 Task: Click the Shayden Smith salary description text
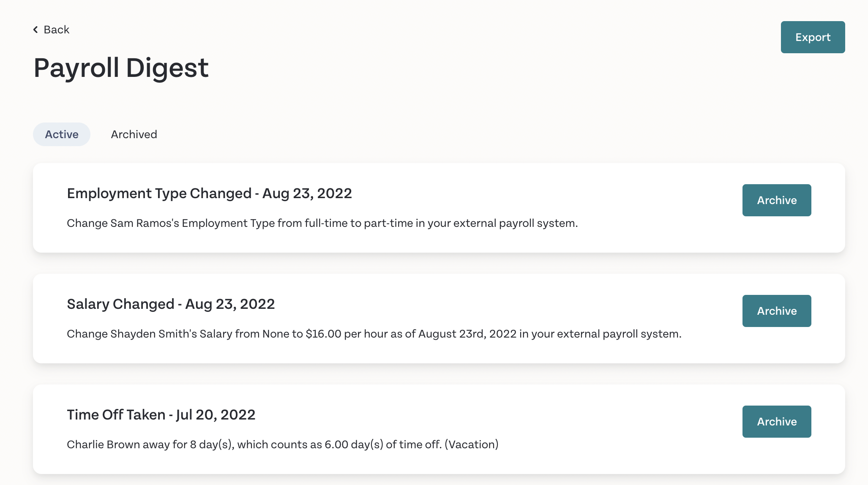click(374, 334)
